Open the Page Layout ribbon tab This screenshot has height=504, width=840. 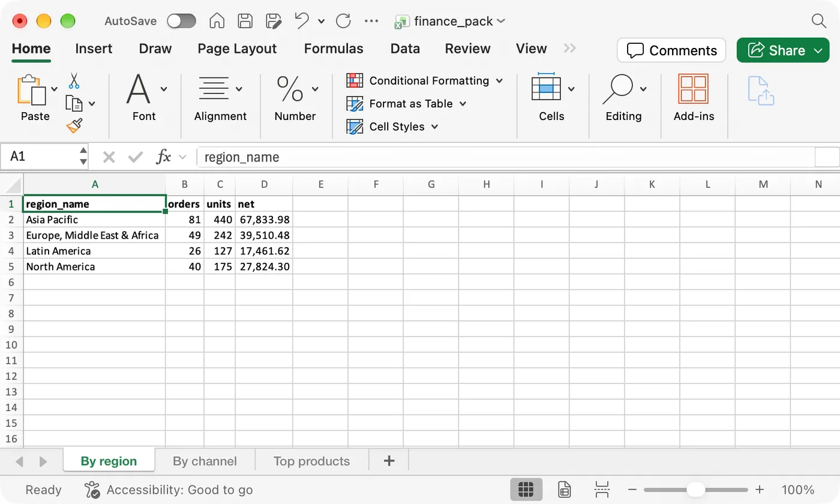click(237, 49)
